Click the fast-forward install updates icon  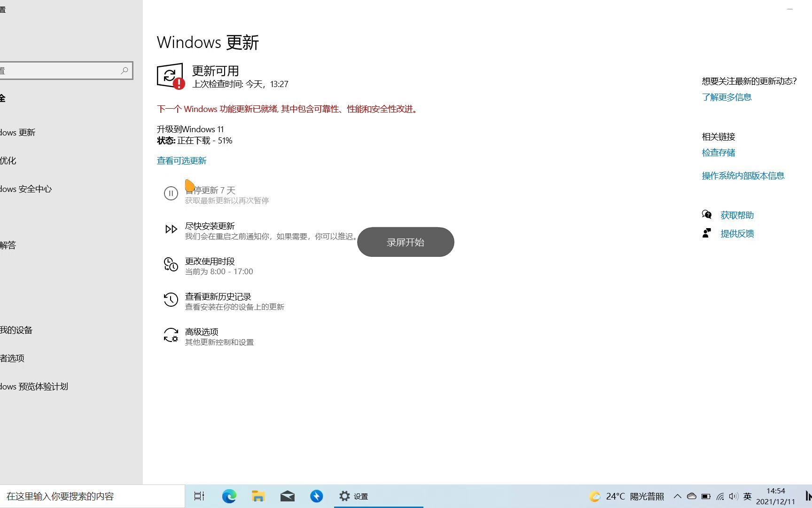(171, 229)
